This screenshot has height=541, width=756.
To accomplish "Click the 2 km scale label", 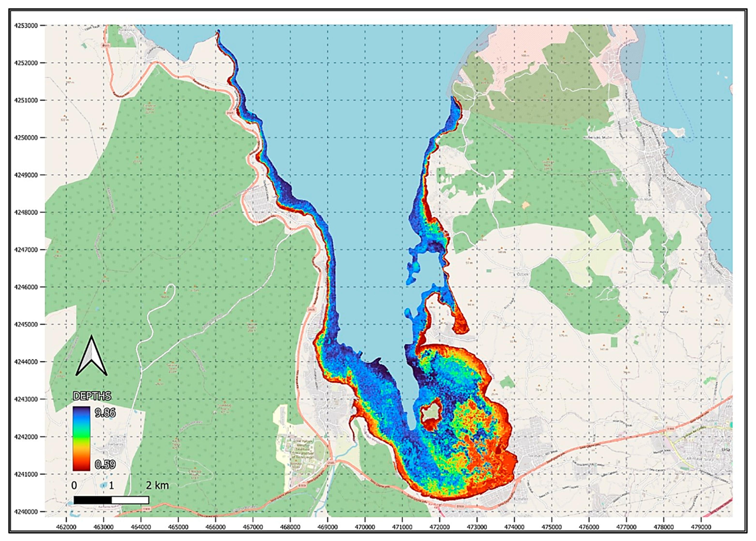I will [x=157, y=485].
